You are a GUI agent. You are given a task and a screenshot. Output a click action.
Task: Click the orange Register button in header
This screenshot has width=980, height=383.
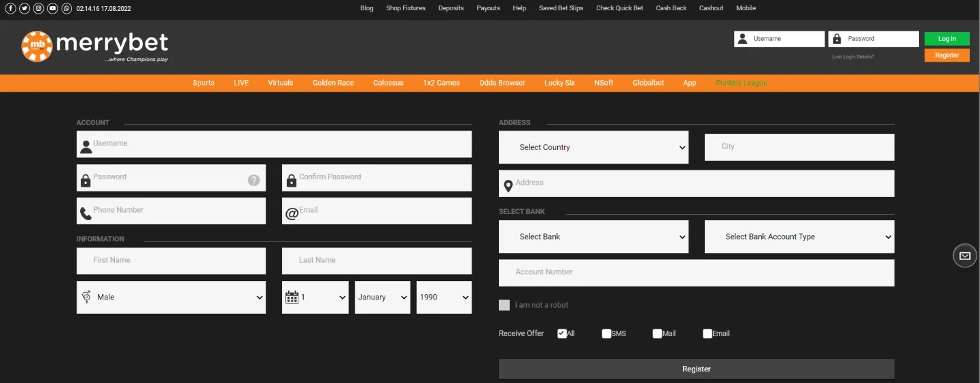[x=947, y=55]
